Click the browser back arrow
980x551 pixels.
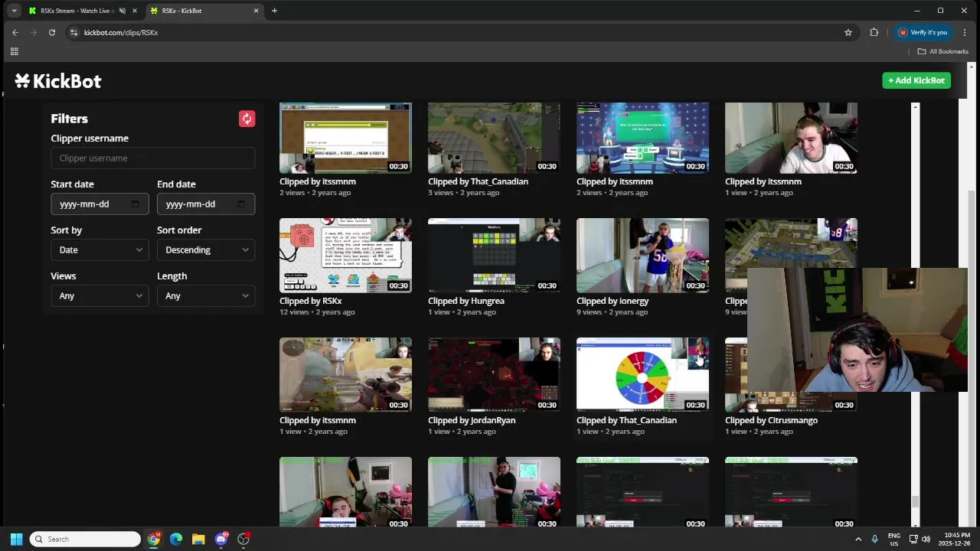[x=15, y=32]
